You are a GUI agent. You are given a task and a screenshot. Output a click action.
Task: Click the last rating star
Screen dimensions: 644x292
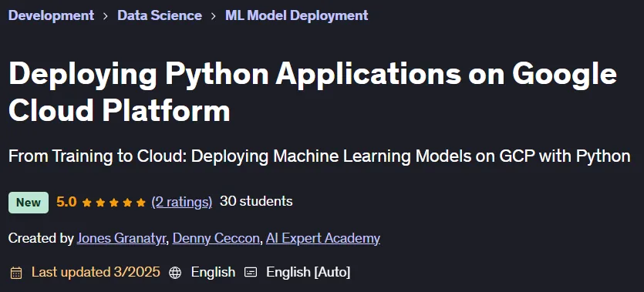(x=141, y=202)
